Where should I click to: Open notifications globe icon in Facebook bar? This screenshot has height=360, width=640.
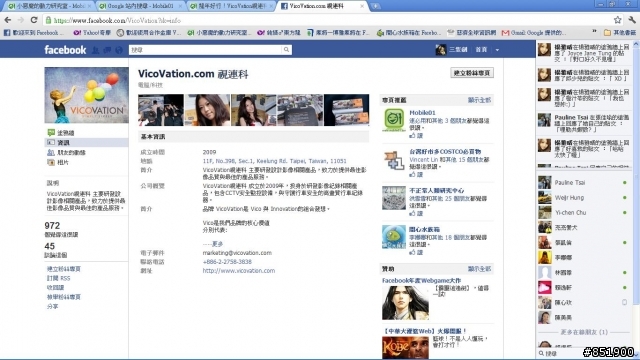[119, 50]
